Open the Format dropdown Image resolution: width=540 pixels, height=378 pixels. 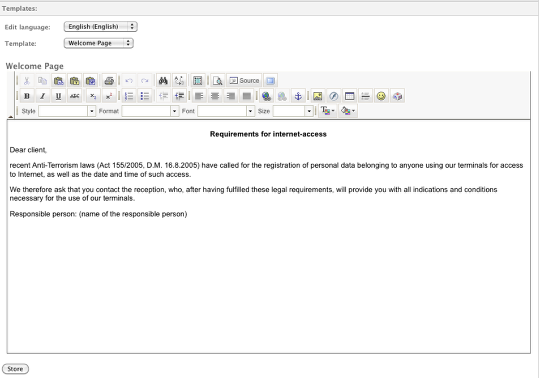point(150,111)
